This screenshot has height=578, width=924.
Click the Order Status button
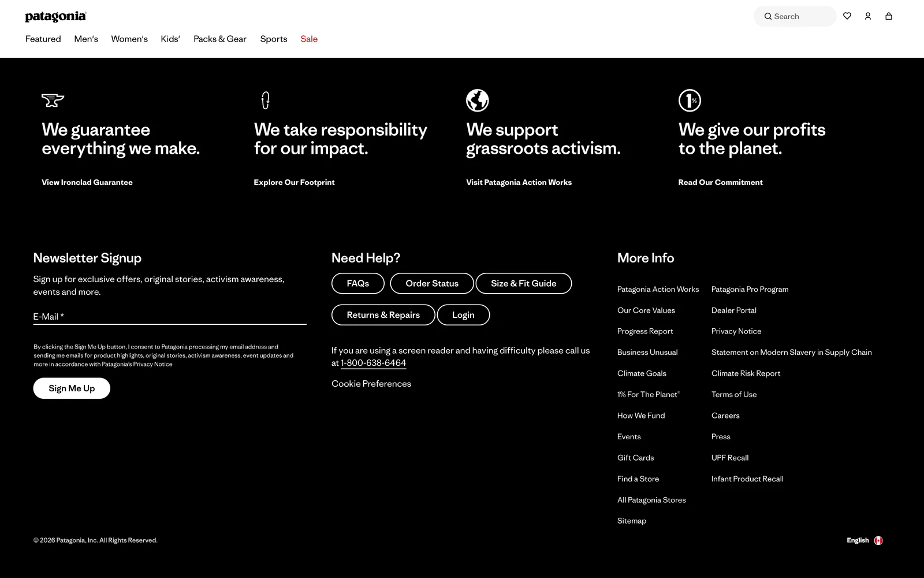pos(432,283)
